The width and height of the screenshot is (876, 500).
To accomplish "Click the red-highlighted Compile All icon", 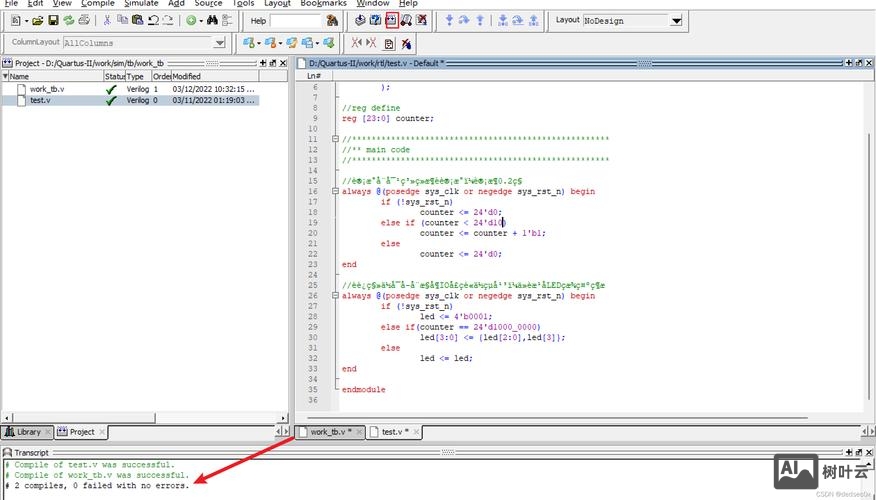I will pyautogui.click(x=391, y=20).
